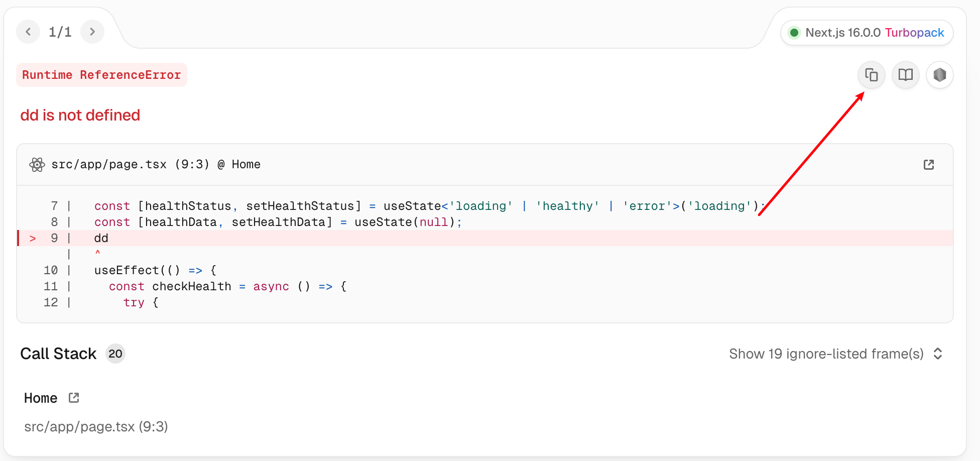The height and width of the screenshot is (461, 980).
Task: Click the open-in-editor icon beside Home frame
Action: [x=74, y=398]
